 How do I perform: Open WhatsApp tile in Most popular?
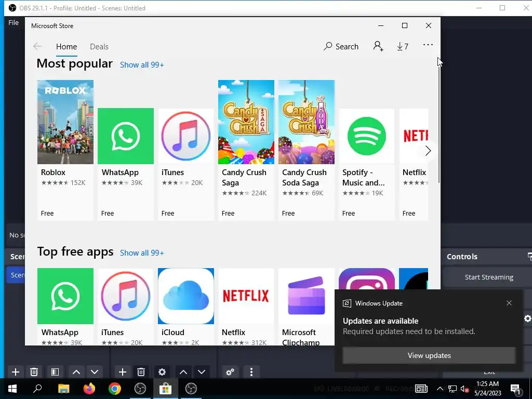(126, 164)
